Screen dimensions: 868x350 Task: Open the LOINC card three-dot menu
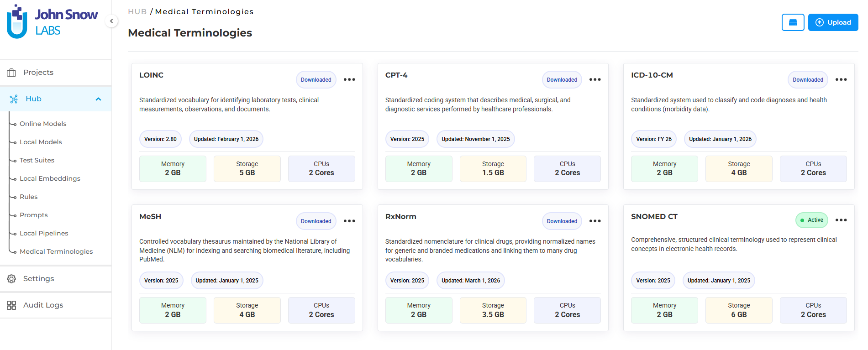click(349, 79)
